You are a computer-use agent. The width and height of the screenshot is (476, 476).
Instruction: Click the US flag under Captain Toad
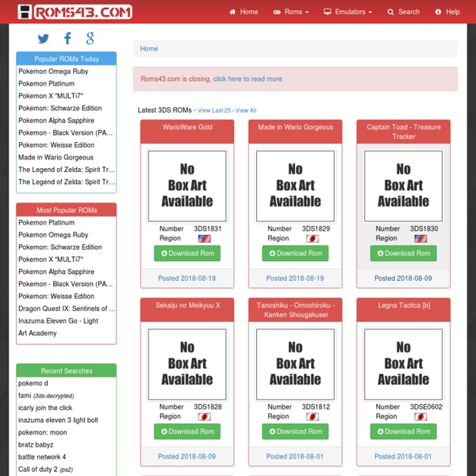point(420,238)
